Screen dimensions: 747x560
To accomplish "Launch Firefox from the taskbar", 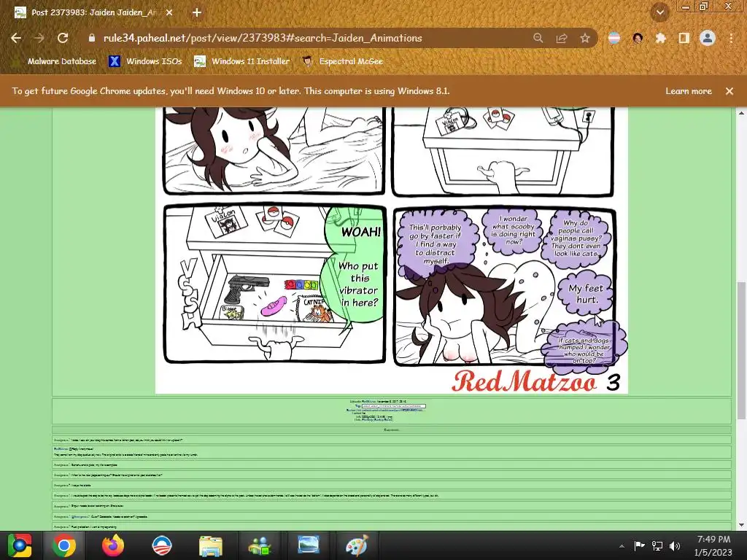I will click(x=113, y=545).
